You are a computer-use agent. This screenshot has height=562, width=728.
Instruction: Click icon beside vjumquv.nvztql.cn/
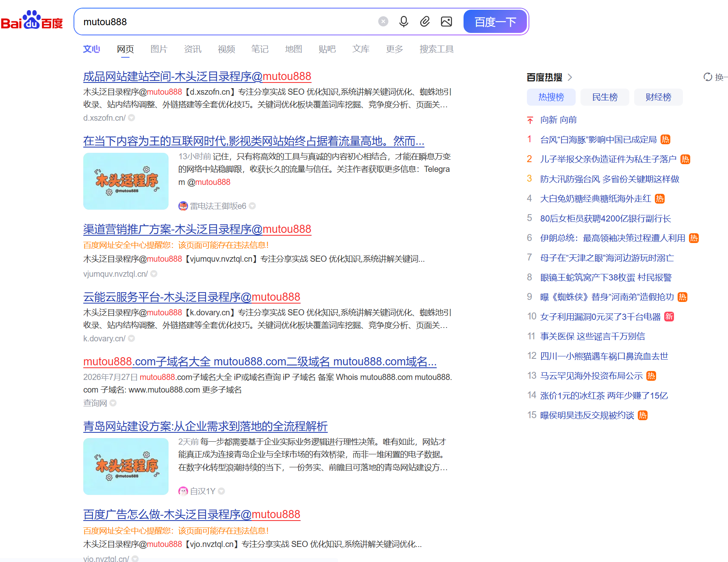click(x=154, y=274)
